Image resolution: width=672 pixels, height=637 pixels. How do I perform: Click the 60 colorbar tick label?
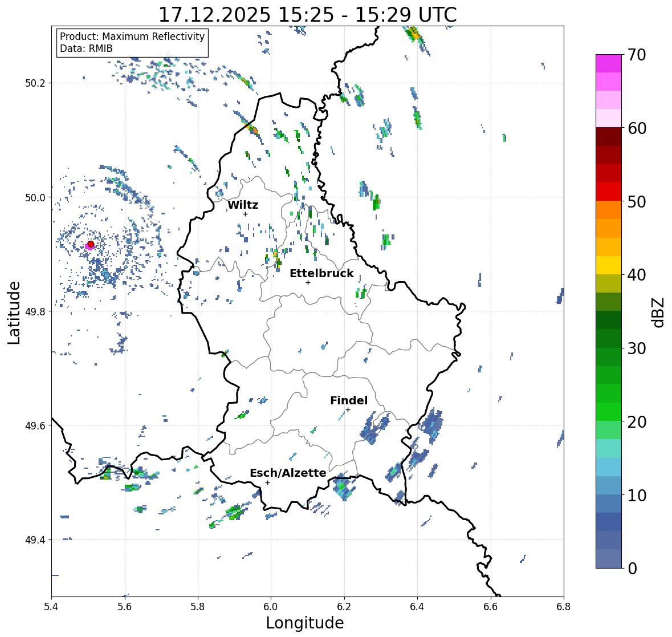(637, 128)
